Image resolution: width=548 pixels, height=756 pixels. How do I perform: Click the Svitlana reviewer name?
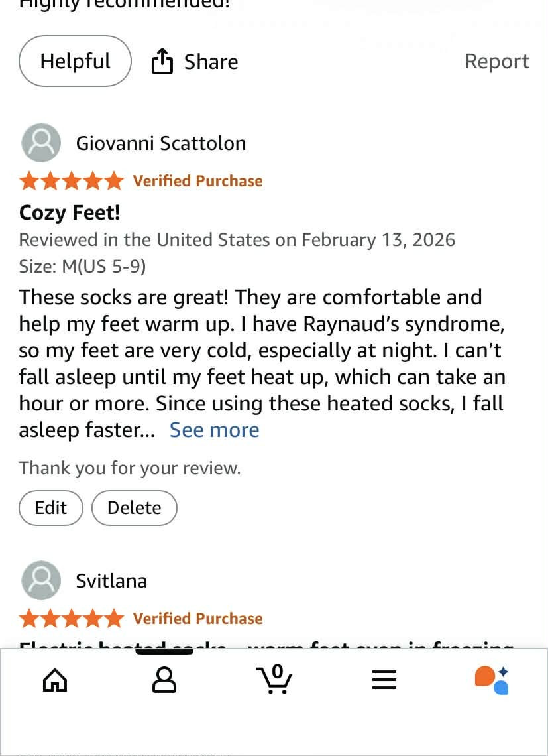point(111,581)
